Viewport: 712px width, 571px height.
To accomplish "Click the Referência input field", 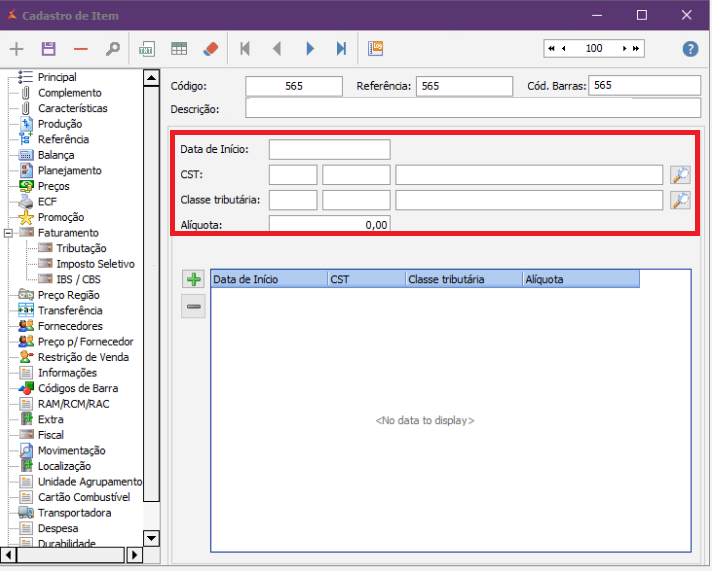I will pos(464,86).
